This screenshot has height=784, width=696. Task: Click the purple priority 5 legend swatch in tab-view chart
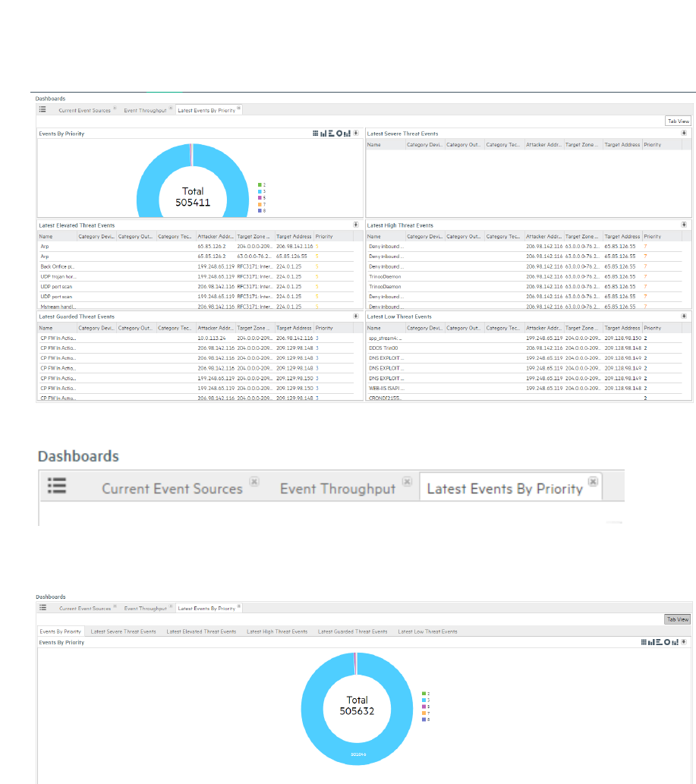[424, 707]
